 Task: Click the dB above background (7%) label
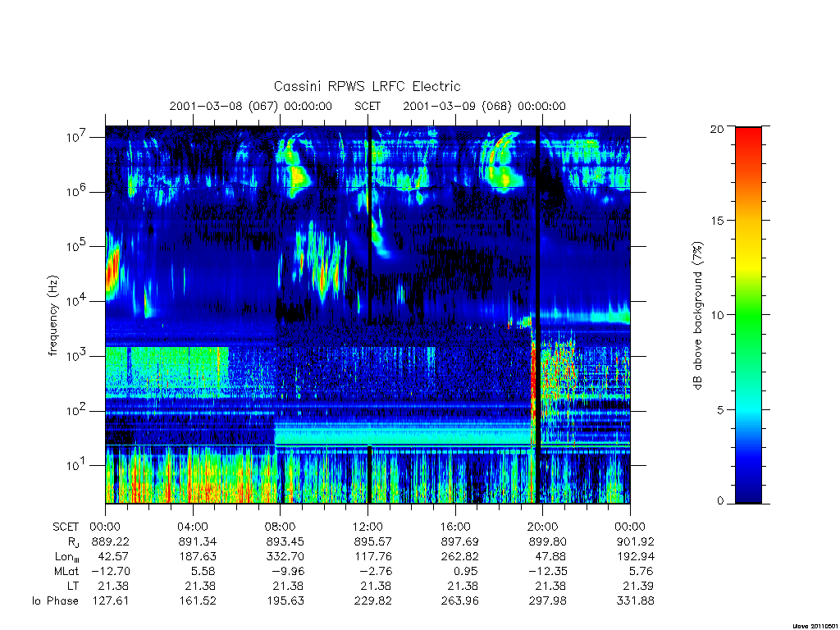tap(697, 316)
